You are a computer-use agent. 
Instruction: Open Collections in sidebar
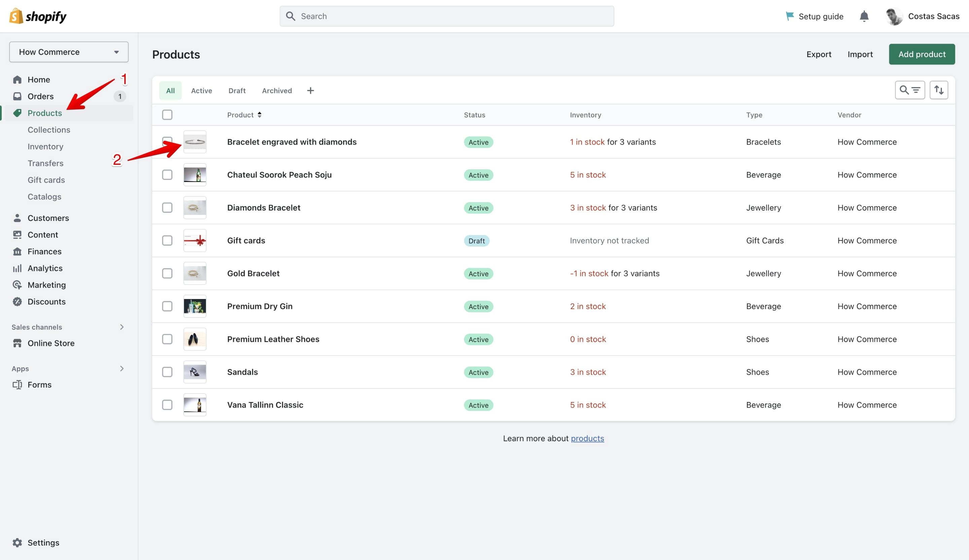click(49, 130)
